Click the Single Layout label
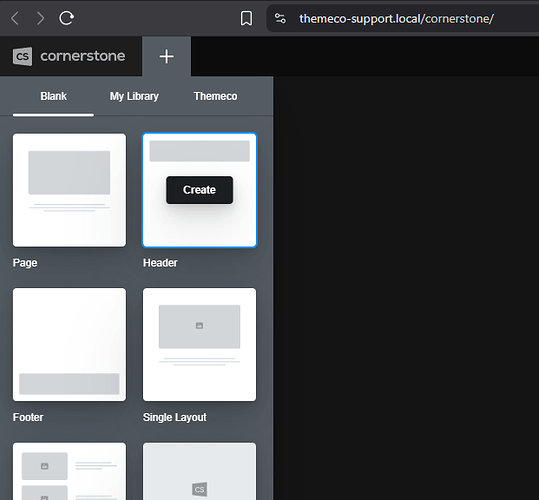The height and width of the screenshot is (500, 539). click(175, 417)
